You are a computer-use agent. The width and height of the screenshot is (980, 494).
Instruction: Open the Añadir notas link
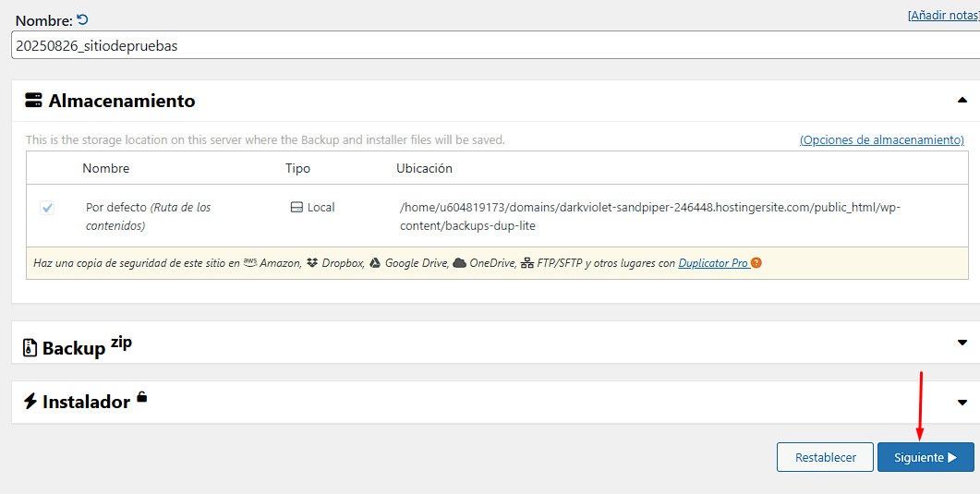(x=943, y=16)
